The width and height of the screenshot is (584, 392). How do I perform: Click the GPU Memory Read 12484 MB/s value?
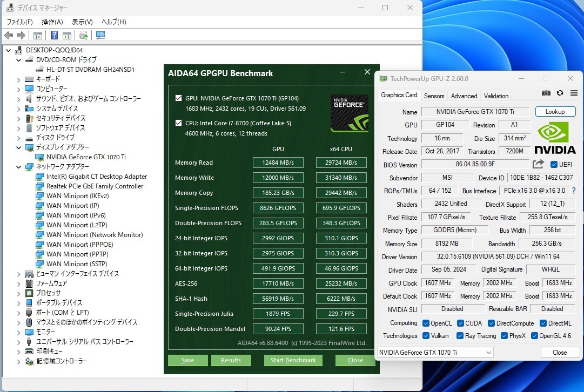click(x=278, y=163)
